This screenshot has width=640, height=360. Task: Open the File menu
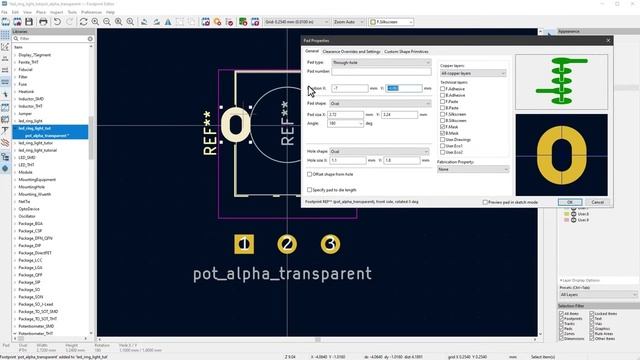click(4, 12)
